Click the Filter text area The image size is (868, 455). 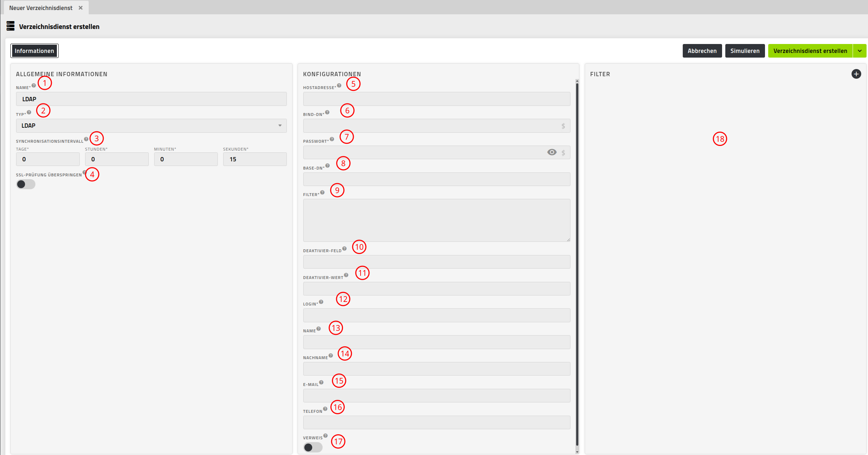tap(437, 220)
